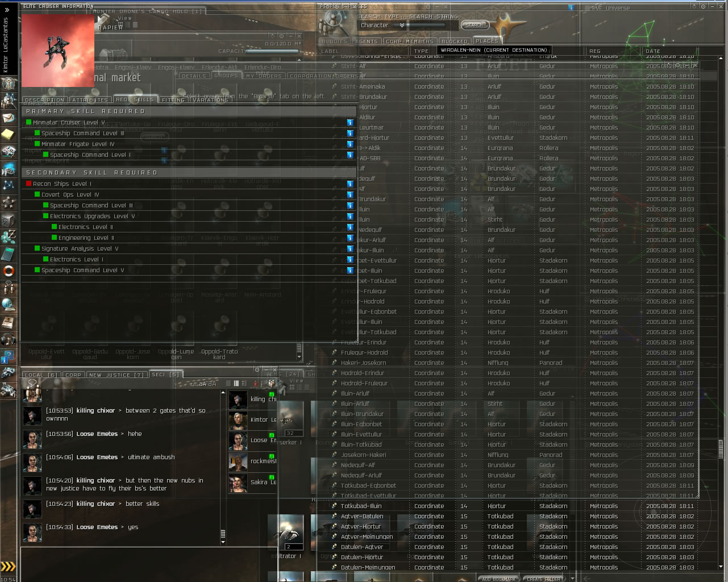Open the character sheet icon in the sidebar
This screenshot has width=728, height=582.
pyautogui.click(x=9, y=84)
